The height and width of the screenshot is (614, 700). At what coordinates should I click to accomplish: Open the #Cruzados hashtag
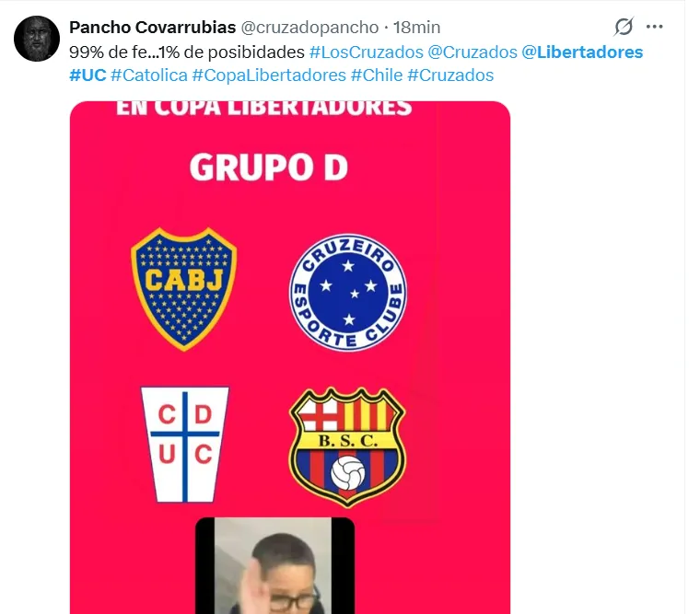click(x=450, y=75)
